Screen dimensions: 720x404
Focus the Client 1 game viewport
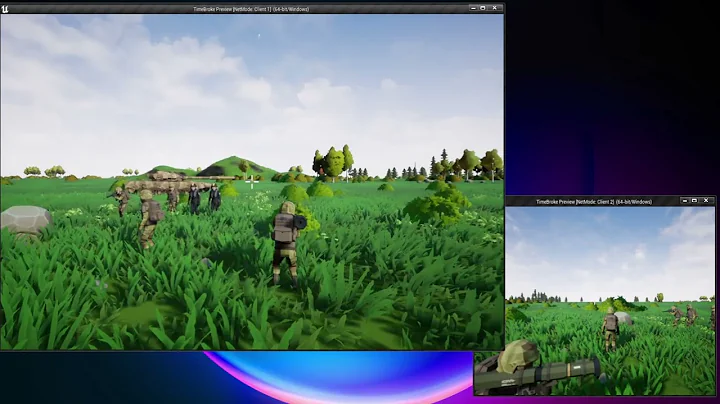[252, 182]
